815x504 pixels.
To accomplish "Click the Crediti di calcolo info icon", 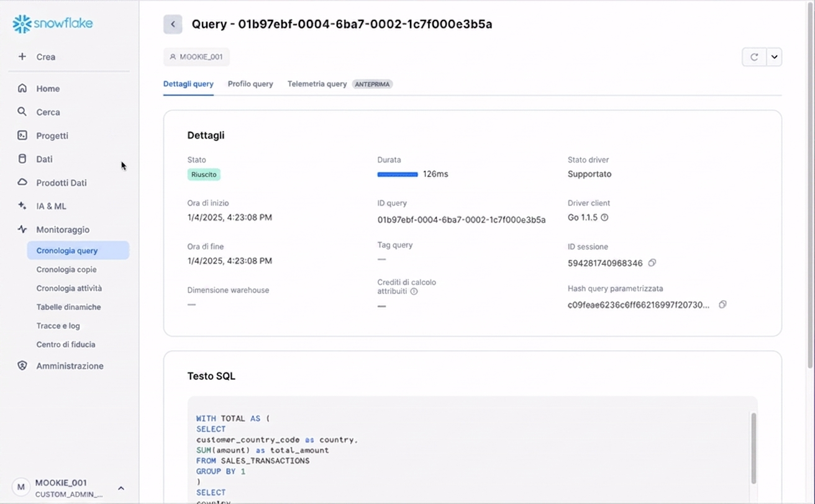I will coord(414,291).
